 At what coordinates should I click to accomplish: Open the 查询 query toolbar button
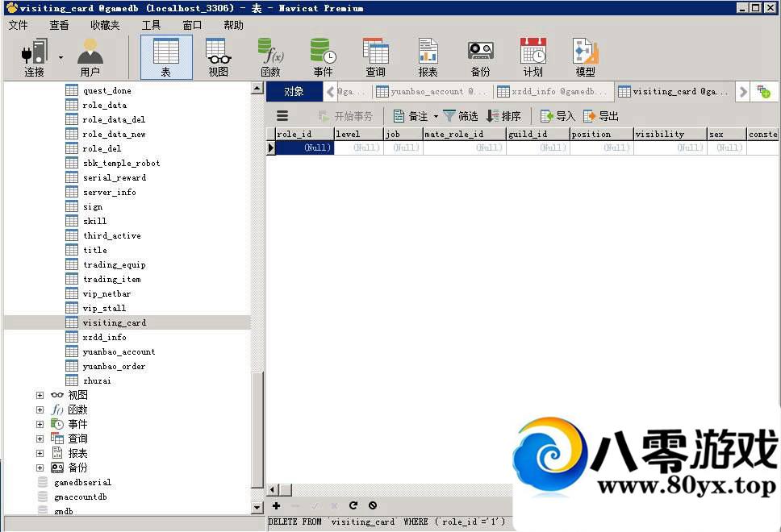click(375, 57)
